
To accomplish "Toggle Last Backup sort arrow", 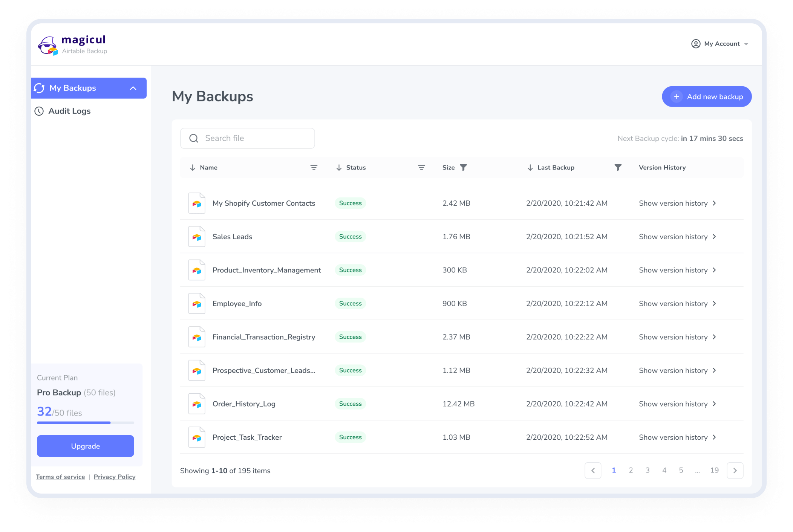I will click(530, 168).
